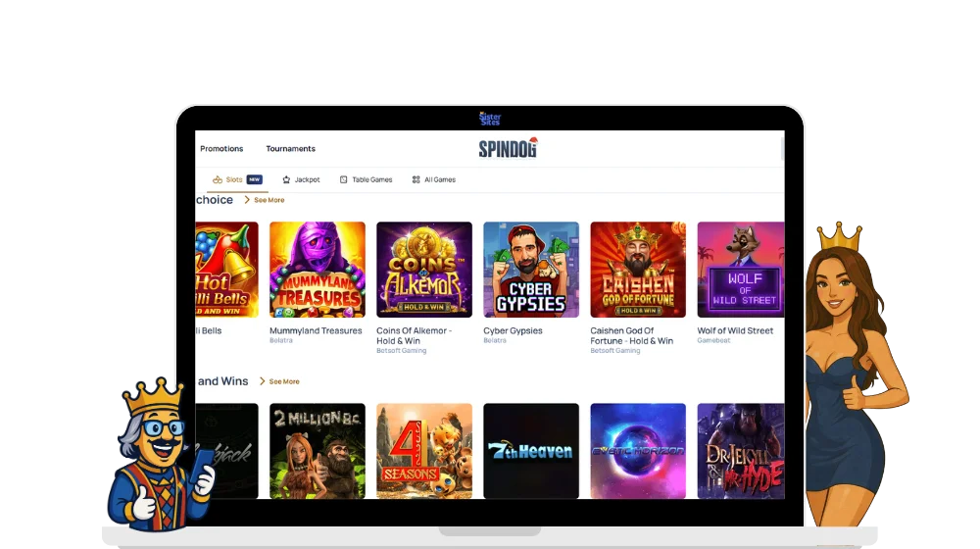Select the Jackpot tab
The image size is (980, 549).
pyautogui.click(x=301, y=179)
